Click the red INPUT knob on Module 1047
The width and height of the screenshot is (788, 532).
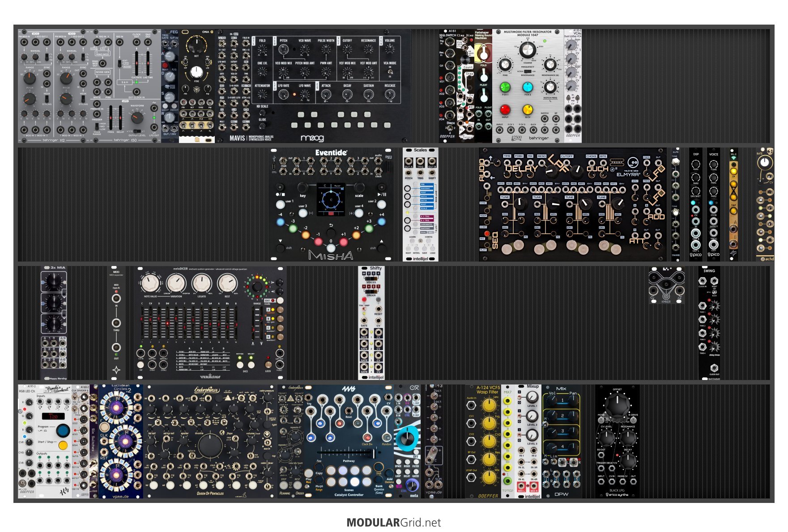[x=505, y=110]
